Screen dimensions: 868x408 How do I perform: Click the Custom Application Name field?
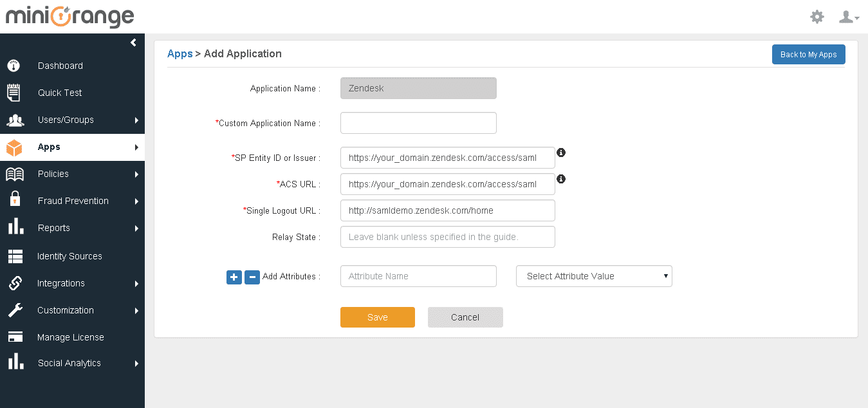click(418, 123)
